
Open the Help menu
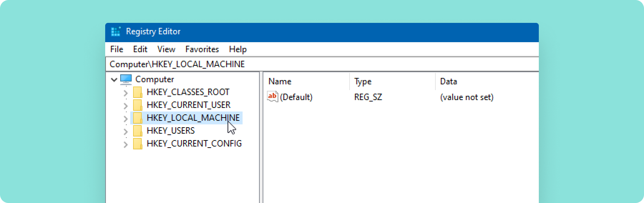pos(238,49)
